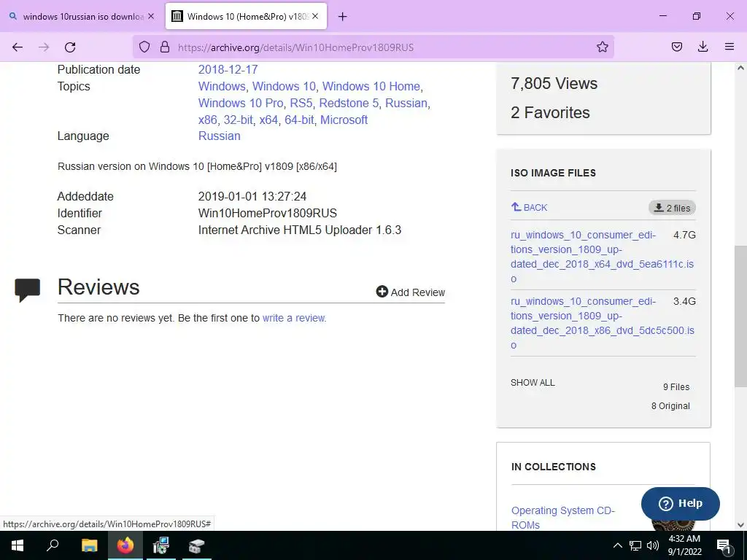Open the 8 Original files listing
747x560 pixels.
(x=670, y=405)
